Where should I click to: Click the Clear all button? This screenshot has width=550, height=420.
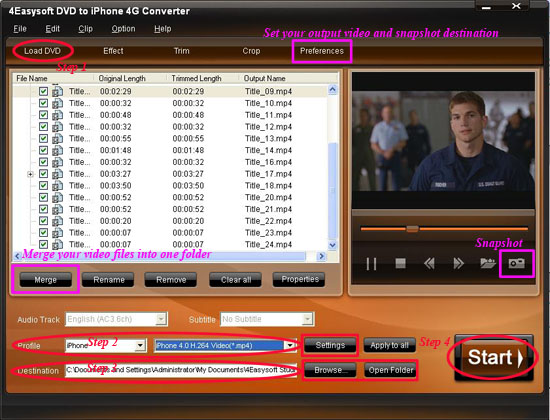point(236,280)
